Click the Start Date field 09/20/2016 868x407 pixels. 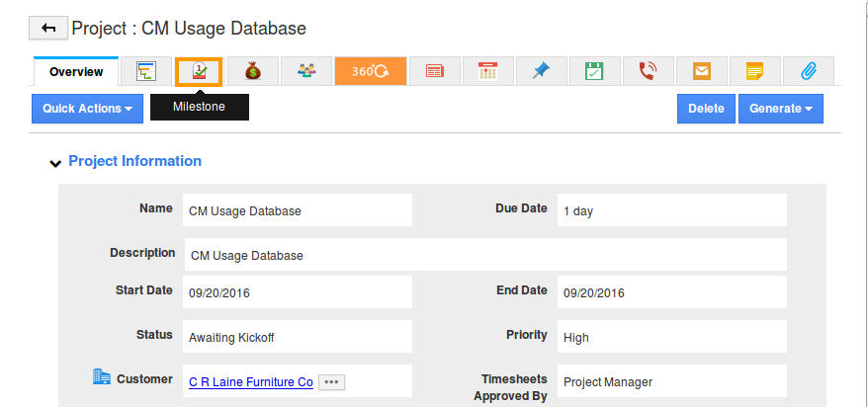298,292
